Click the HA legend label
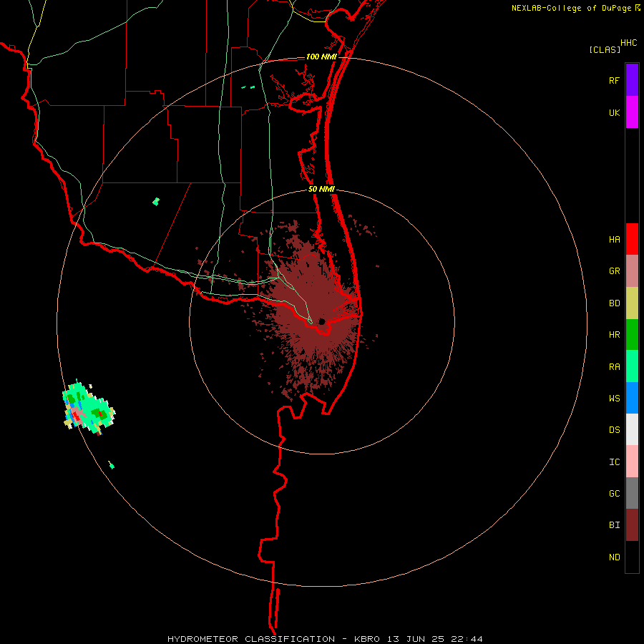 pos(614,239)
